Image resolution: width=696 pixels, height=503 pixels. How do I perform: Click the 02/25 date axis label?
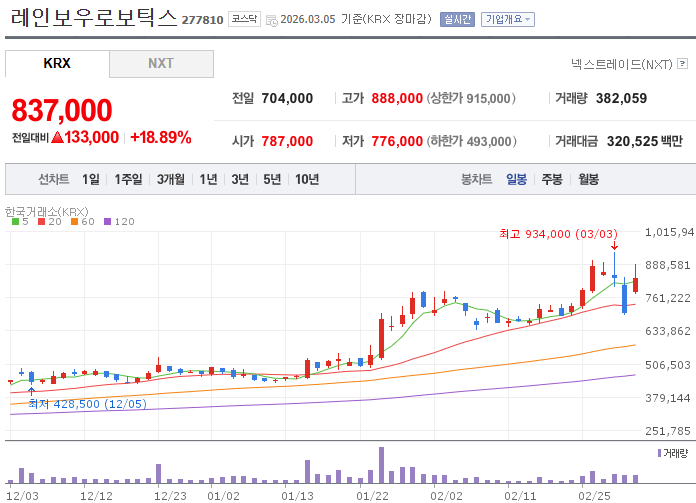(x=594, y=495)
